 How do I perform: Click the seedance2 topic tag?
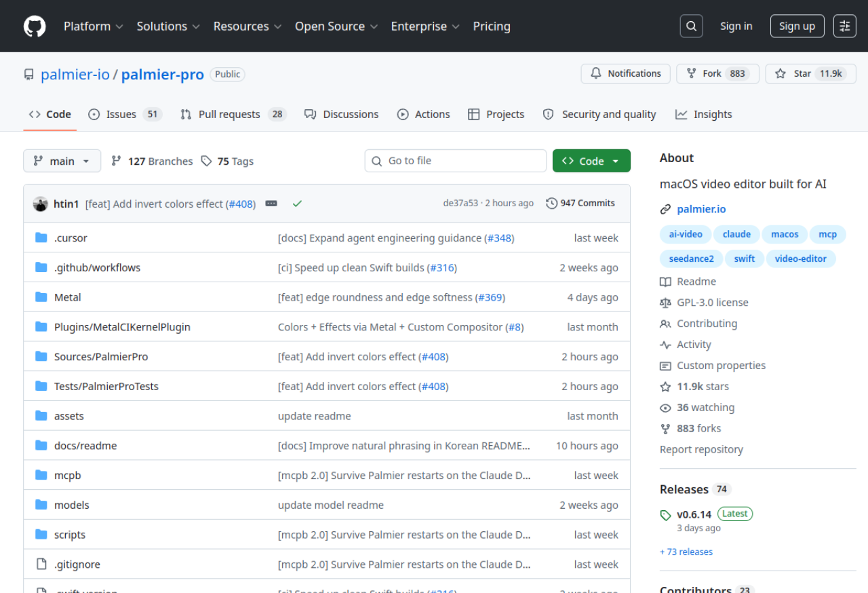point(691,259)
